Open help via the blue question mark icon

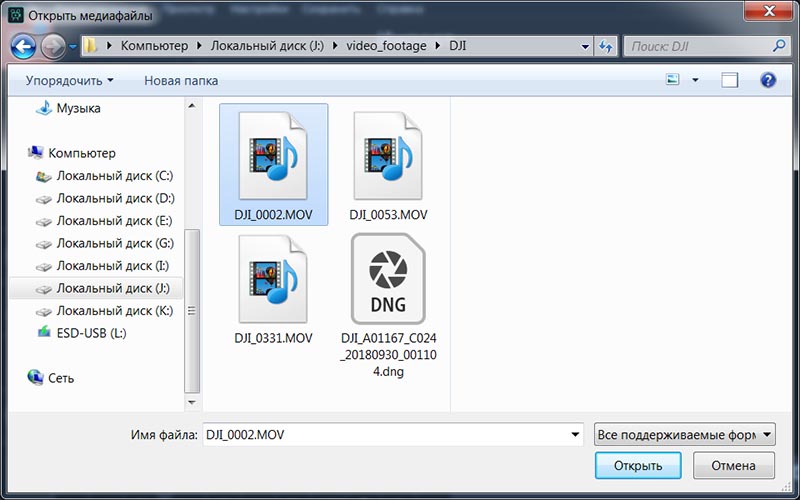point(768,80)
